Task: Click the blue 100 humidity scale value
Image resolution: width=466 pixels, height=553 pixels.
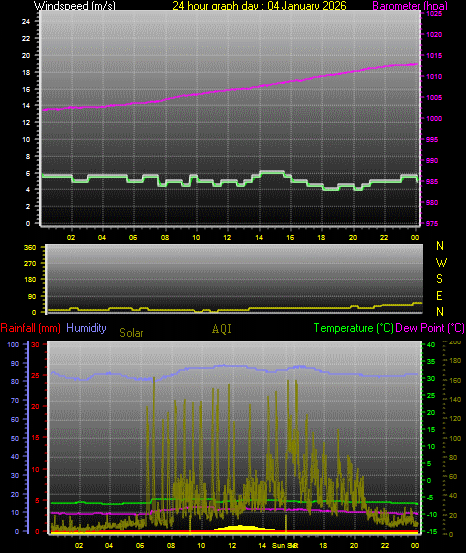Action: click(13, 345)
